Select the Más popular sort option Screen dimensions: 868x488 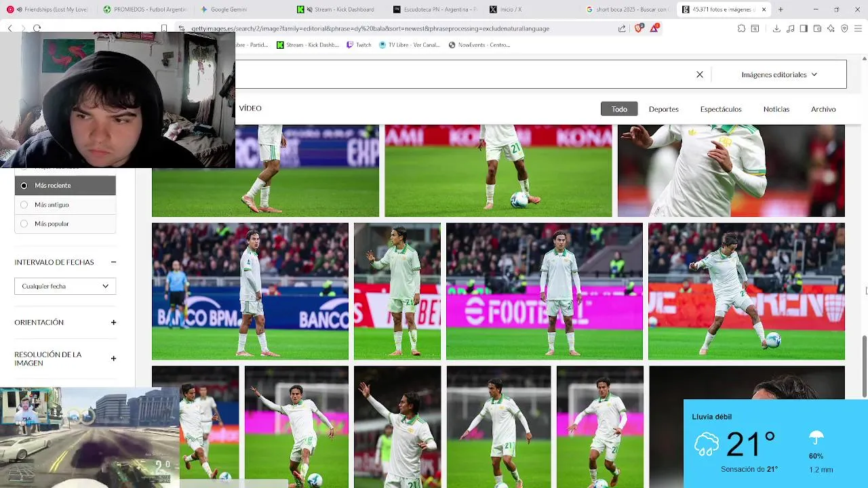65,224
